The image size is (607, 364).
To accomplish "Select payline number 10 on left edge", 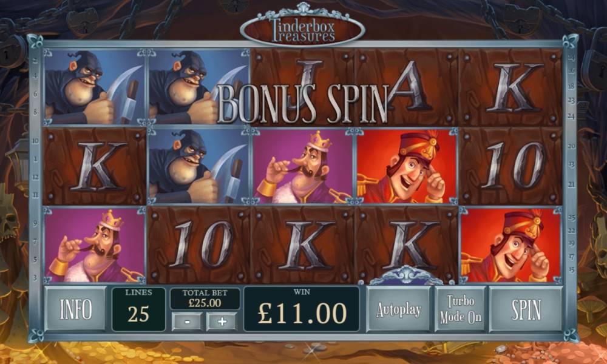I will pos(35,140).
